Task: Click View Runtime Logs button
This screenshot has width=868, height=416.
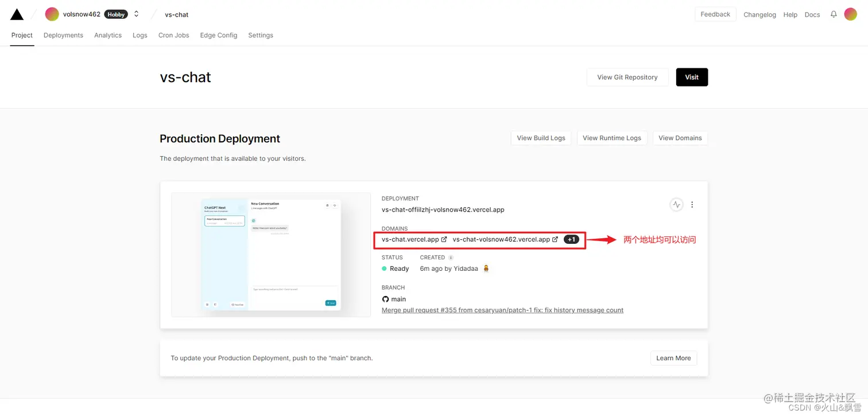Action: 612,138
